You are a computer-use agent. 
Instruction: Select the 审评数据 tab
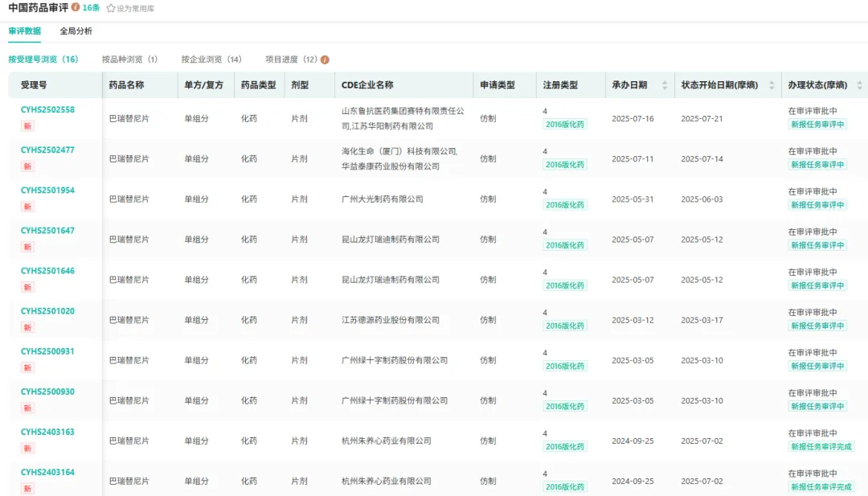[24, 31]
